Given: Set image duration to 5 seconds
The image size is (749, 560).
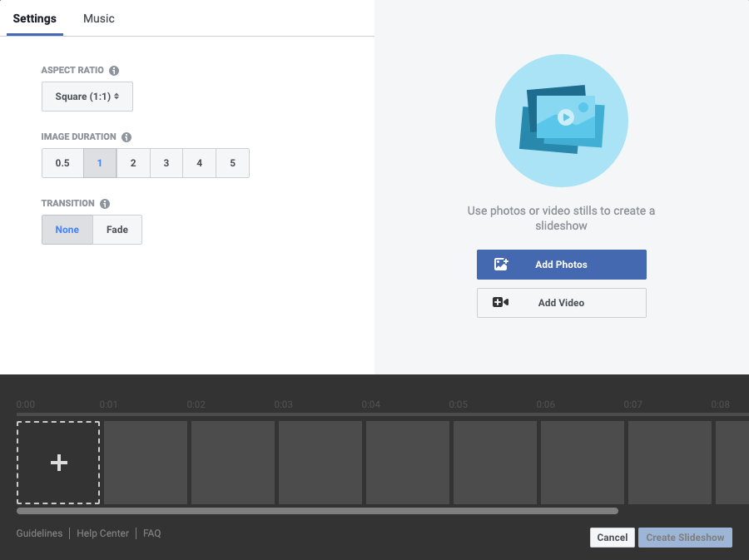Looking at the screenshot, I should (x=233, y=163).
